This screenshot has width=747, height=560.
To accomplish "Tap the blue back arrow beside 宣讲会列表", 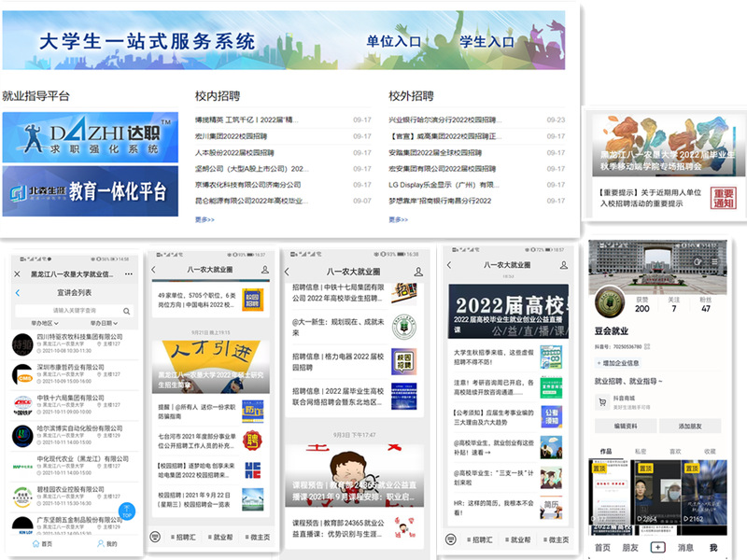I will [18, 292].
